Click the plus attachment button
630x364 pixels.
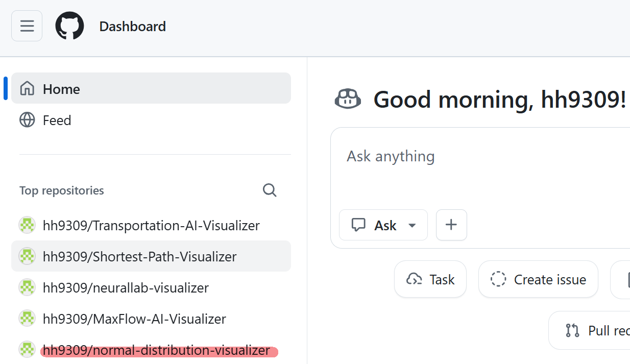[451, 225]
